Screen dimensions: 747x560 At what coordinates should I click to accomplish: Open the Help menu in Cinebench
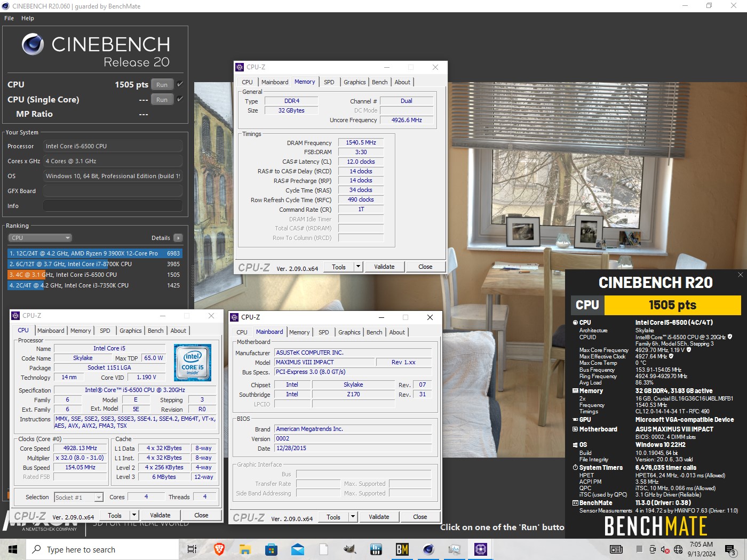click(28, 18)
